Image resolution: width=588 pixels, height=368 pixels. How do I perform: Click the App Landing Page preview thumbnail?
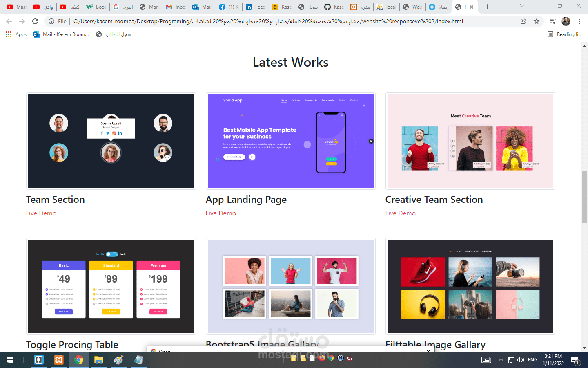tap(290, 141)
